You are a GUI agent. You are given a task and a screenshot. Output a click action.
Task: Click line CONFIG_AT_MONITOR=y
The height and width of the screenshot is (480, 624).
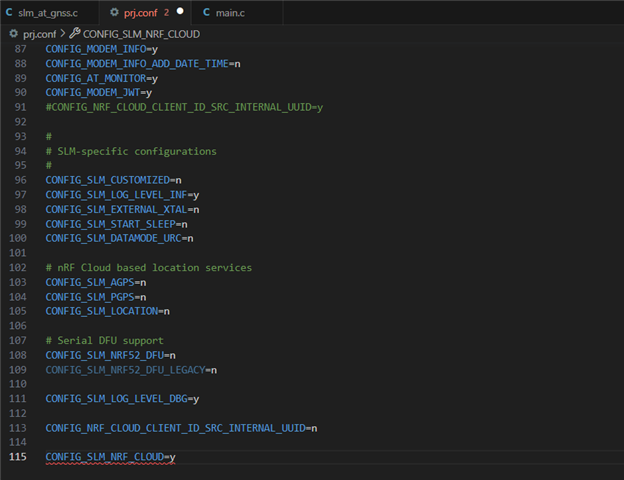coord(101,78)
